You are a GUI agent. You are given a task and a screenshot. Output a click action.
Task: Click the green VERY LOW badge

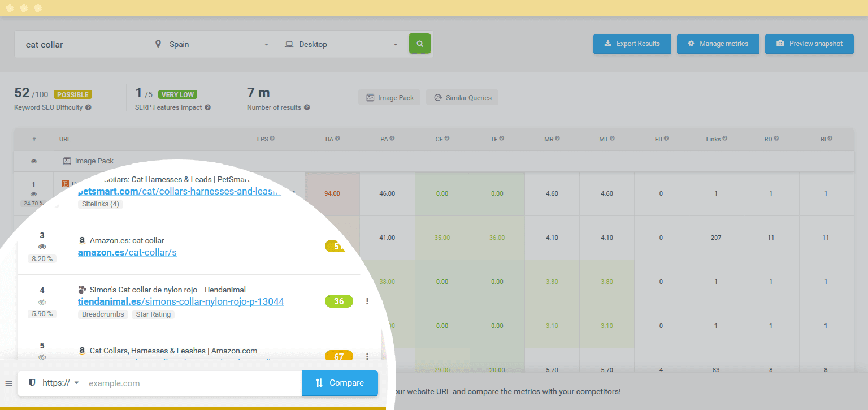click(x=178, y=94)
